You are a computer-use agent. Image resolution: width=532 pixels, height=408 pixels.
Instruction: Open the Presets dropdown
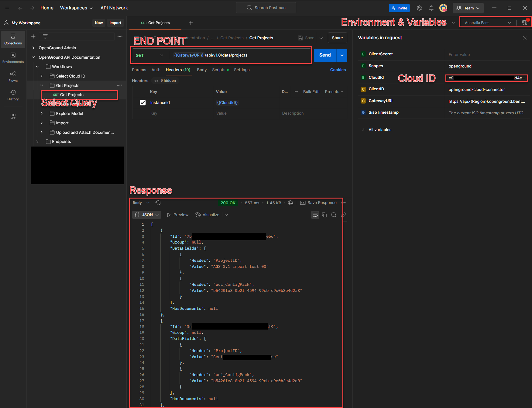pyautogui.click(x=334, y=92)
